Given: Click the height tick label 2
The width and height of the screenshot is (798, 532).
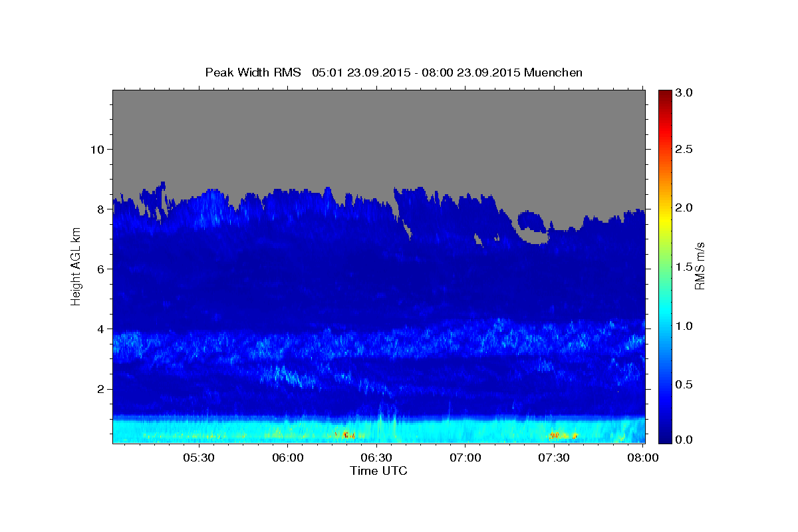Looking at the screenshot, I should click(x=100, y=389).
